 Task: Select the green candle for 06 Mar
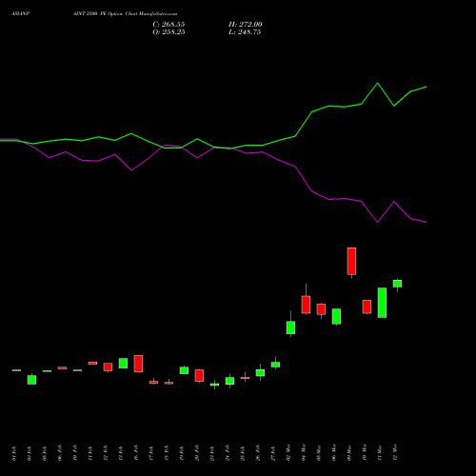click(x=336, y=316)
